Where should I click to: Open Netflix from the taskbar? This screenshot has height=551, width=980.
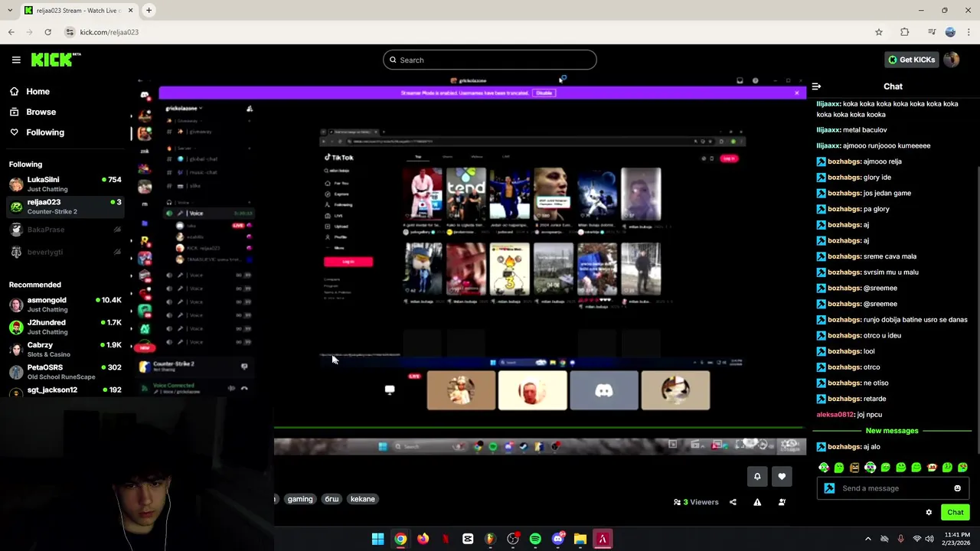click(x=446, y=539)
